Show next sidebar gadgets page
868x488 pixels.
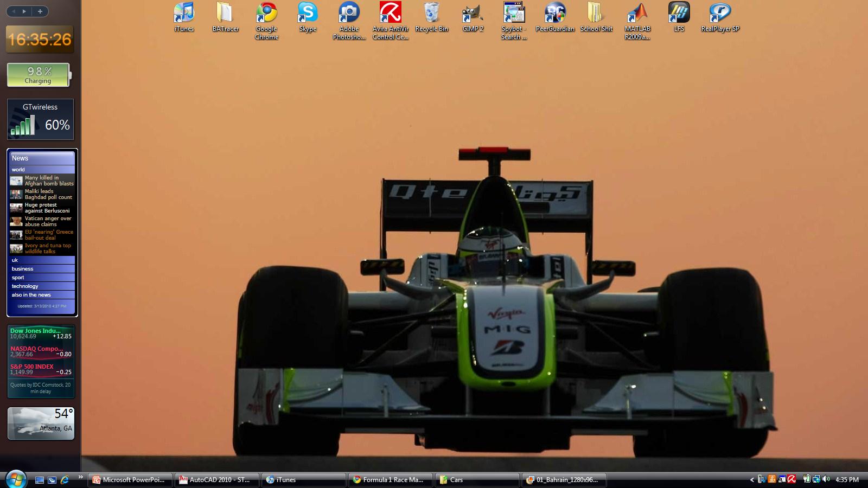click(24, 11)
